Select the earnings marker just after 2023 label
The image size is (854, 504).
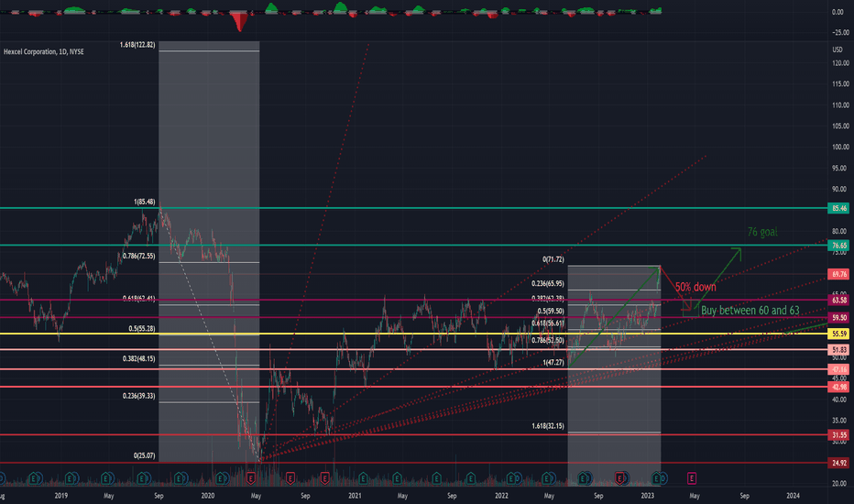[656, 478]
